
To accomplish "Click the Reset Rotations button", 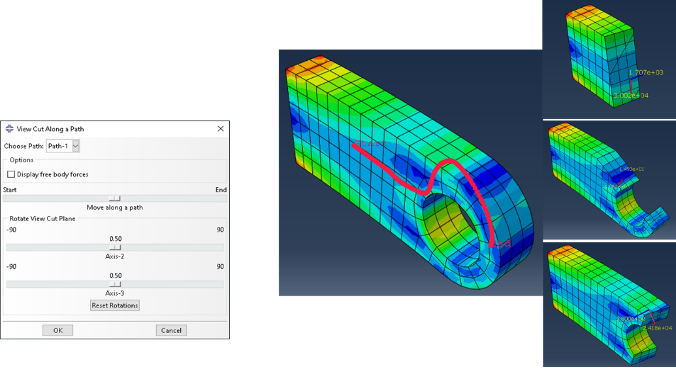I will coord(115,306).
